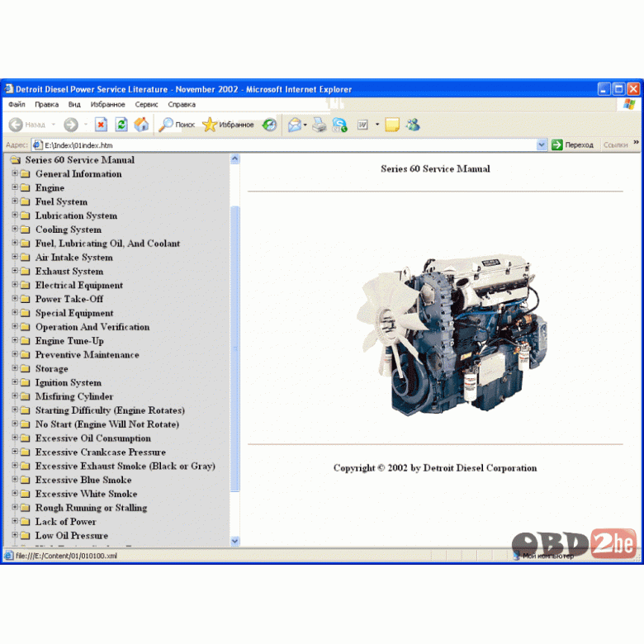Click the Excessive Blue Smoke folder icon
Image resolution: width=644 pixels, height=644 pixels.
26,480
